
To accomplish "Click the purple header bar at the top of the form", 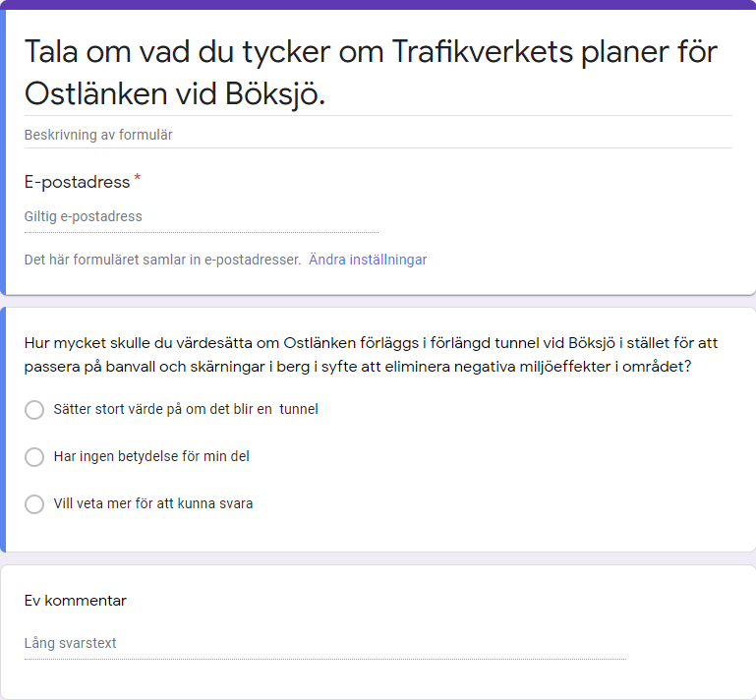I will [378, 4].
